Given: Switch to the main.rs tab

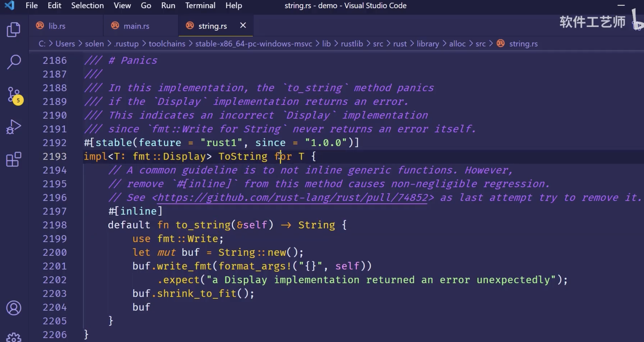Looking at the screenshot, I should pos(136,26).
